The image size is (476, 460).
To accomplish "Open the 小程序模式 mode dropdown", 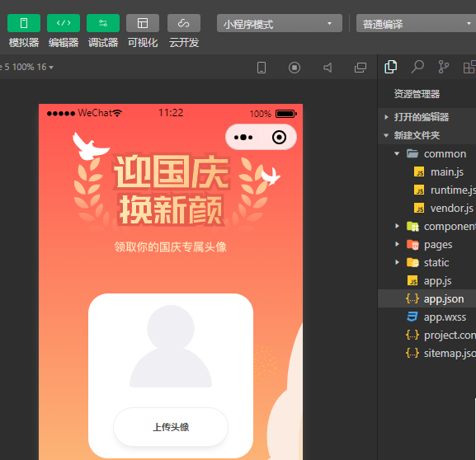I will click(280, 23).
